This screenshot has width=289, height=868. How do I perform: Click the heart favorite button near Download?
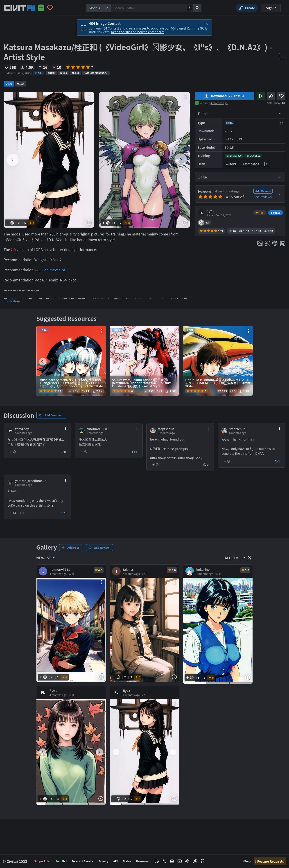pos(281,96)
